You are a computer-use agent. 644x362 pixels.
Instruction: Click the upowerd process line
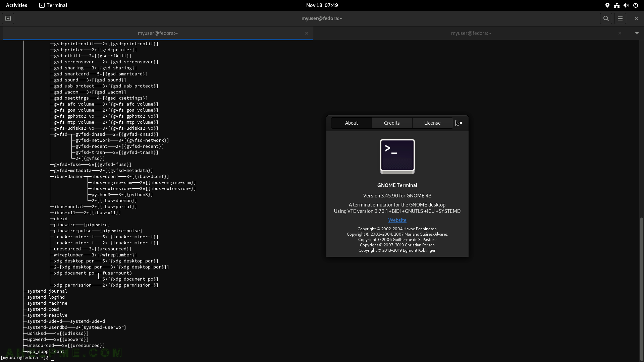click(58, 340)
